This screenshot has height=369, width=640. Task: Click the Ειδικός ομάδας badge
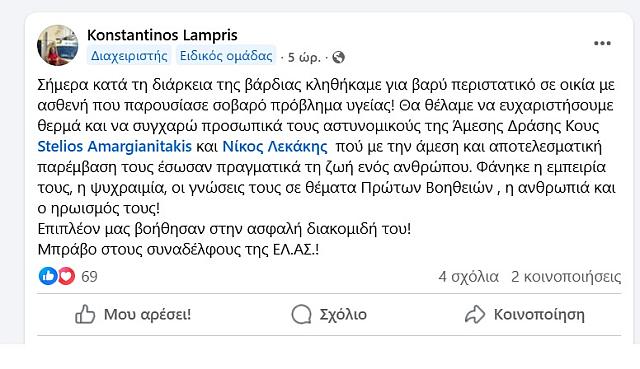coord(226,56)
